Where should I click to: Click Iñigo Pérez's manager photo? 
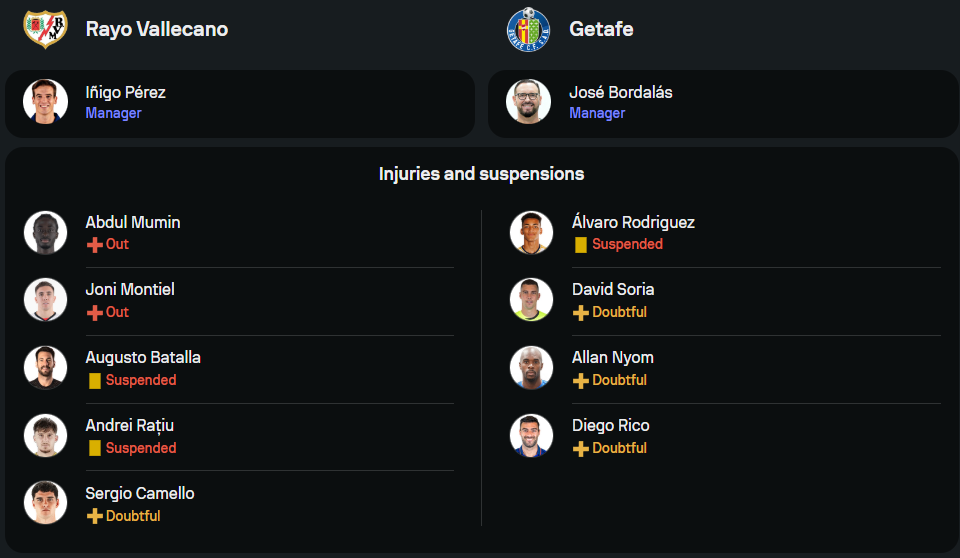click(x=45, y=102)
